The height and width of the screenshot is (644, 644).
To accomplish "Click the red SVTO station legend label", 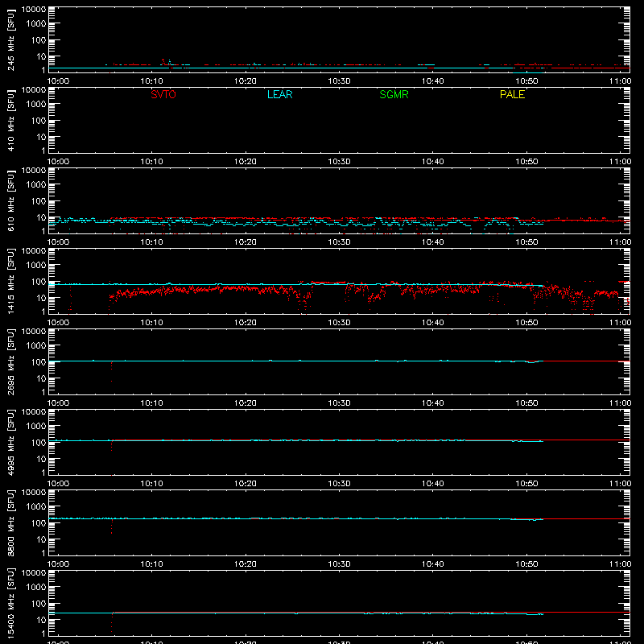I will click(163, 94).
